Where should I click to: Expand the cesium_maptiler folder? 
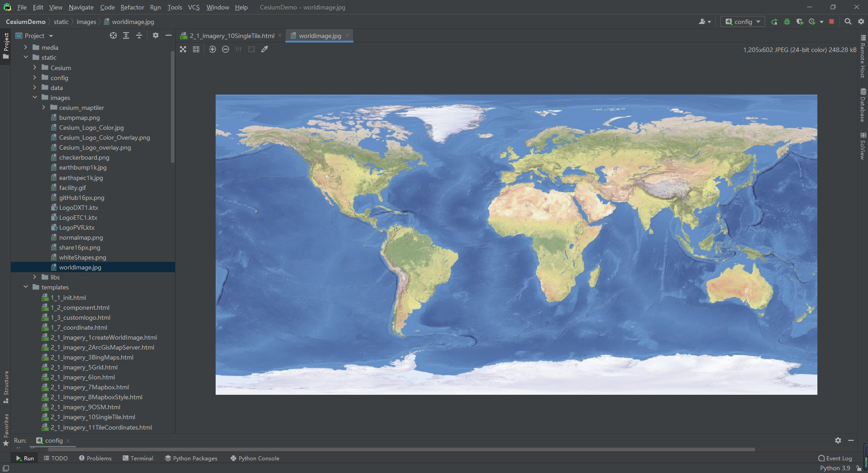(x=43, y=108)
